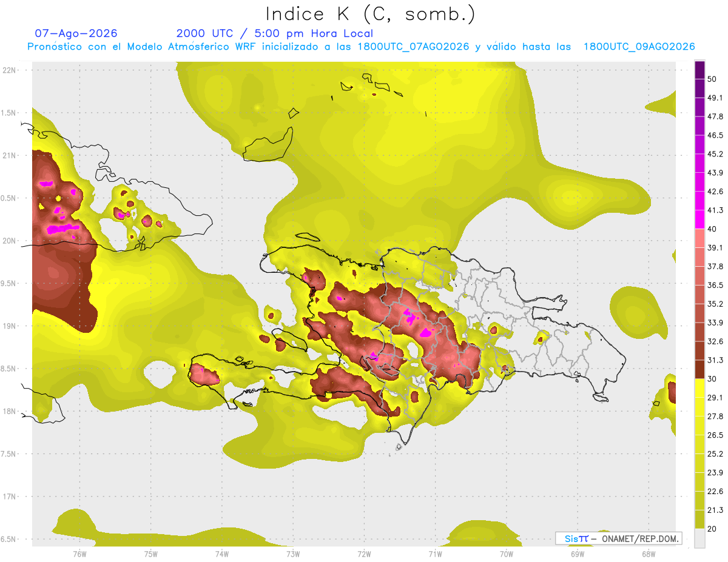Click the colorbar value '39.1'
This screenshot has height=562, width=728.
pyautogui.click(x=715, y=247)
